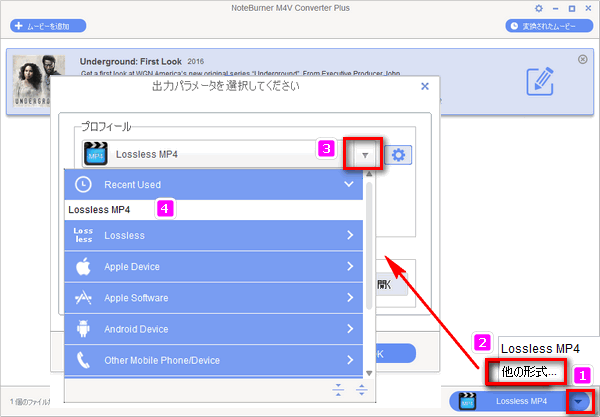Expand the Apple Device category
The height and width of the screenshot is (417, 600).
coord(214,267)
